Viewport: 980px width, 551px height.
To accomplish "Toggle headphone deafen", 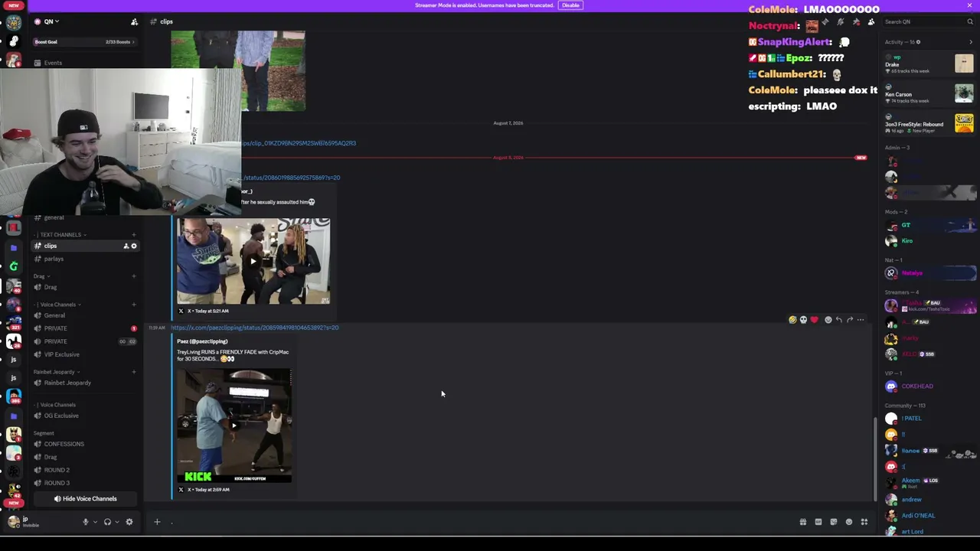I will coord(107,522).
